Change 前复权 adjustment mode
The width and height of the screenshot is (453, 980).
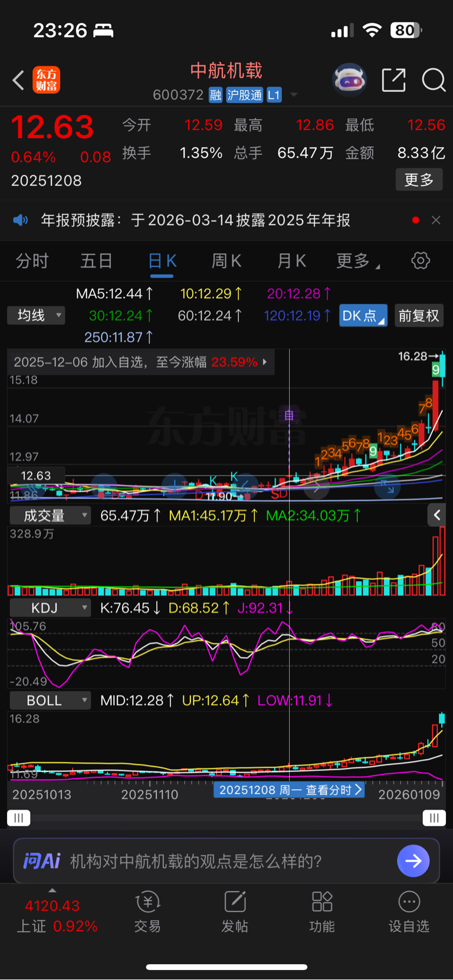point(419,315)
